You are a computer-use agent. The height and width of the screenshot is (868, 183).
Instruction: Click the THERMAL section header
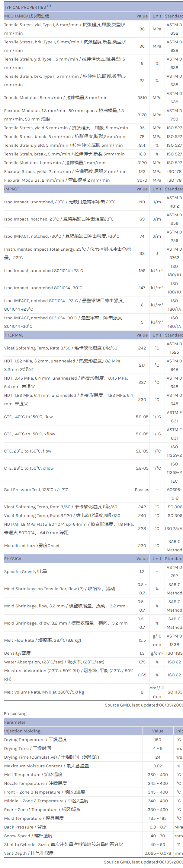pyautogui.click(x=14, y=335)
